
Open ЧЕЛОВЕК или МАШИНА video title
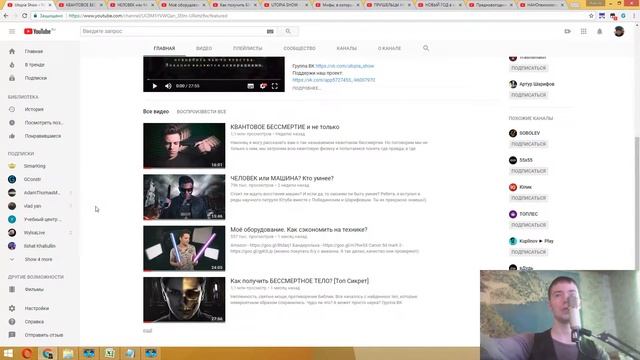[282, 178]
